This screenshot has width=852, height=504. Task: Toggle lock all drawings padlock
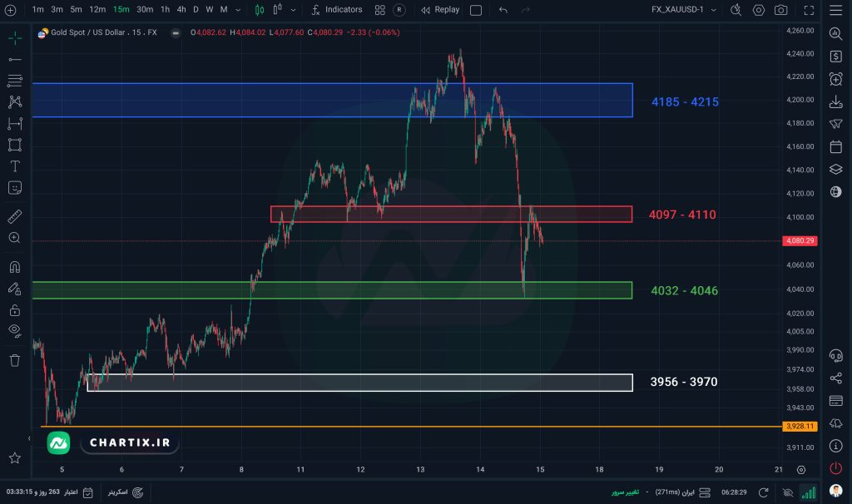point(14,310)
